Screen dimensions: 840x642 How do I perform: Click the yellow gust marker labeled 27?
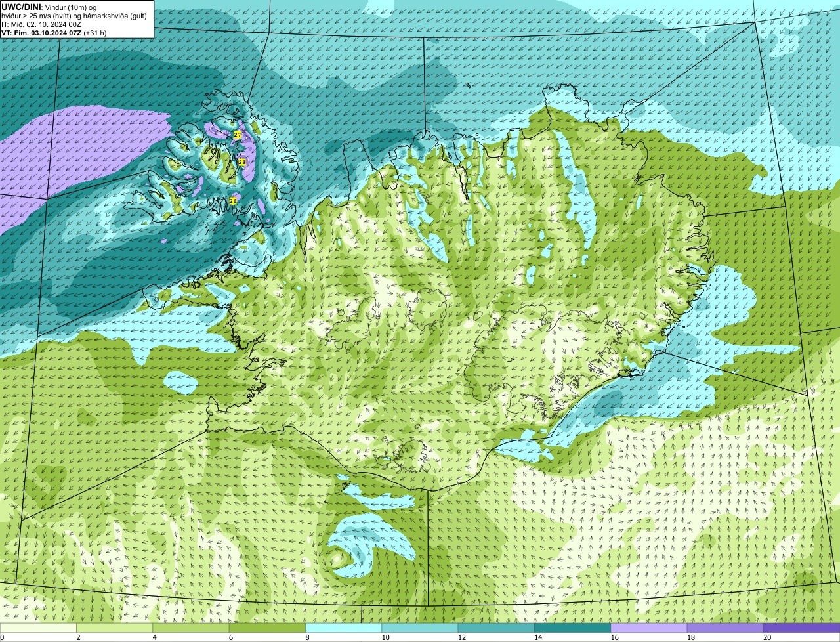238,135
